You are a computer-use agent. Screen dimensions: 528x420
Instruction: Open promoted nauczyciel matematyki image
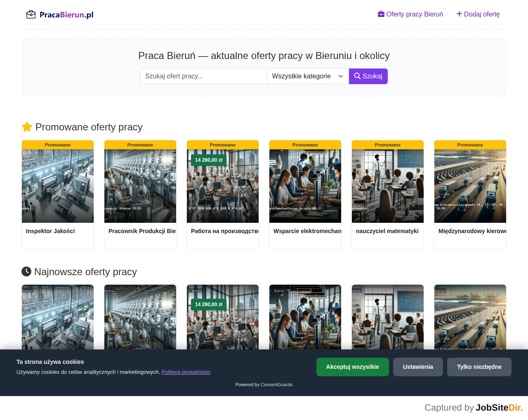388,186
